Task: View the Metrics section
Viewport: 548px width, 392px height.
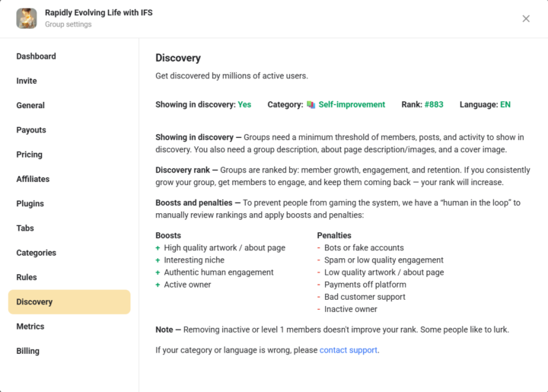Action: 30,327
